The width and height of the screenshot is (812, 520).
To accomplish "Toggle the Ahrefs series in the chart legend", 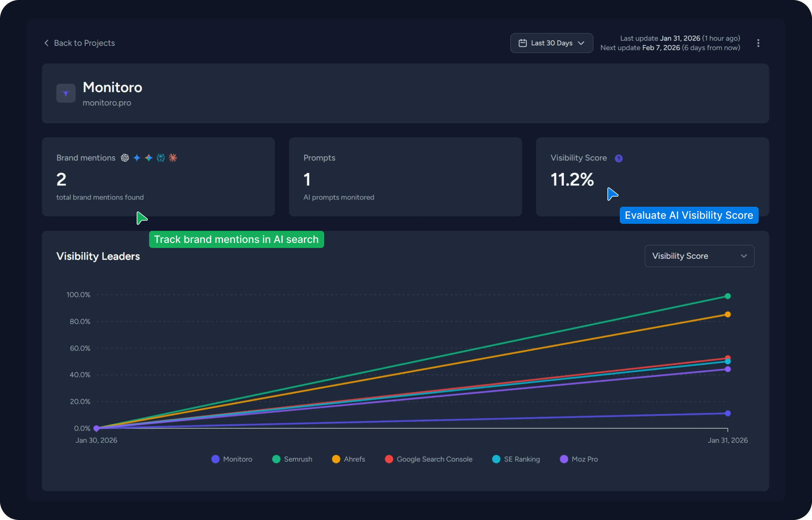I will point(349,459).
